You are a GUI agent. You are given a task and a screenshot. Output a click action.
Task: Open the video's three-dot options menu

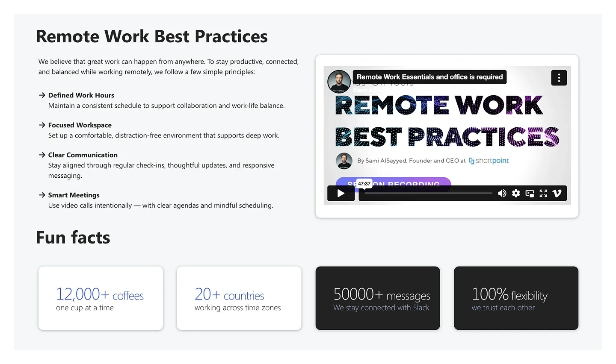tap(559, 78)
